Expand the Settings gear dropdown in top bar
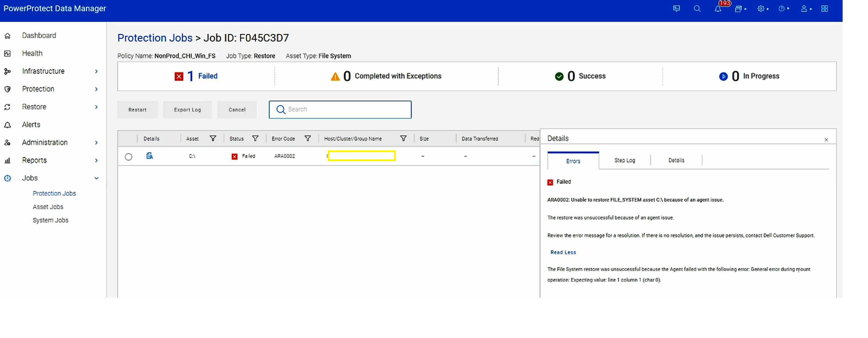 tap(763, 9)
